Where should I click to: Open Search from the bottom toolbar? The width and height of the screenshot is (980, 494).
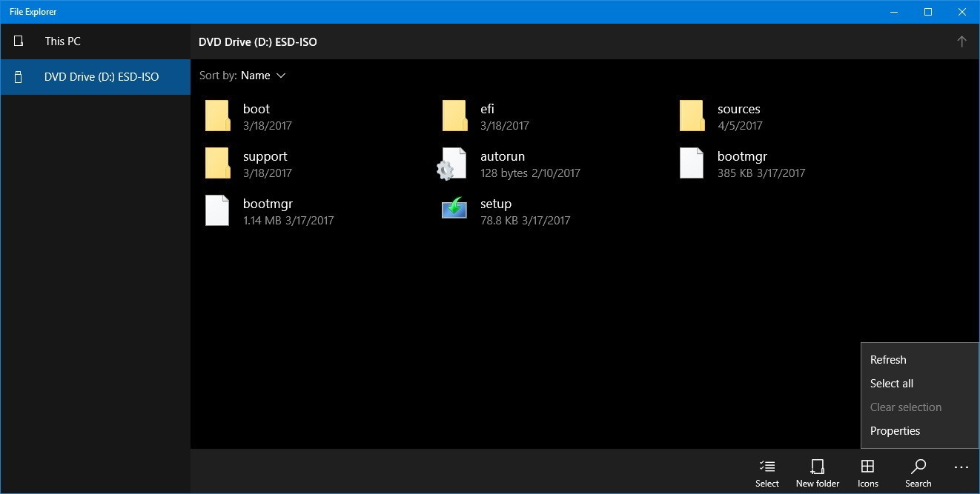pyautogui.click(x=918, y=473)
